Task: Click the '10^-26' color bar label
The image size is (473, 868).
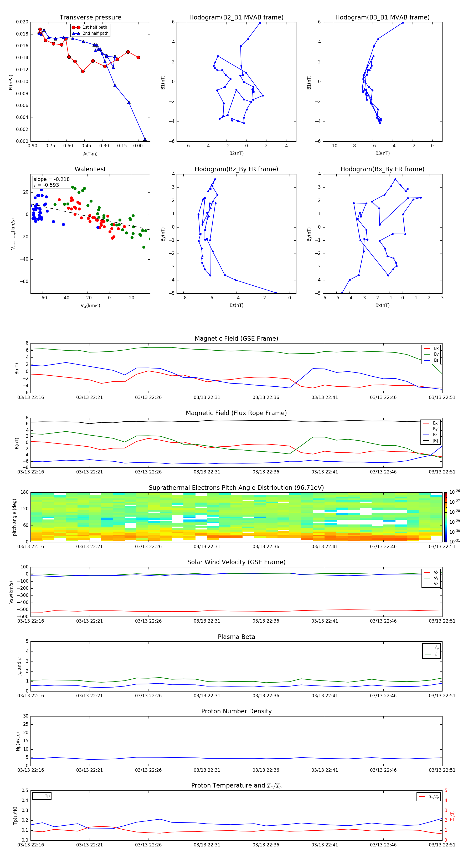Action: 455,492
